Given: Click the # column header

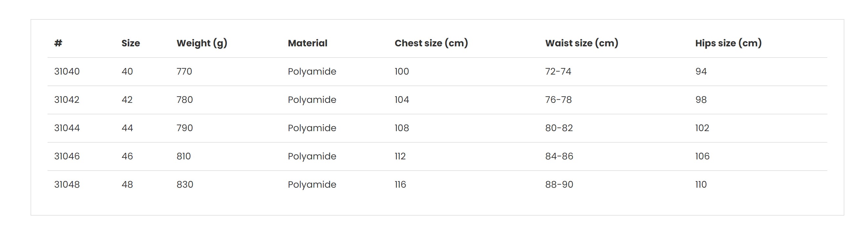Looking at the screenshot, I should tap(58, 43).
